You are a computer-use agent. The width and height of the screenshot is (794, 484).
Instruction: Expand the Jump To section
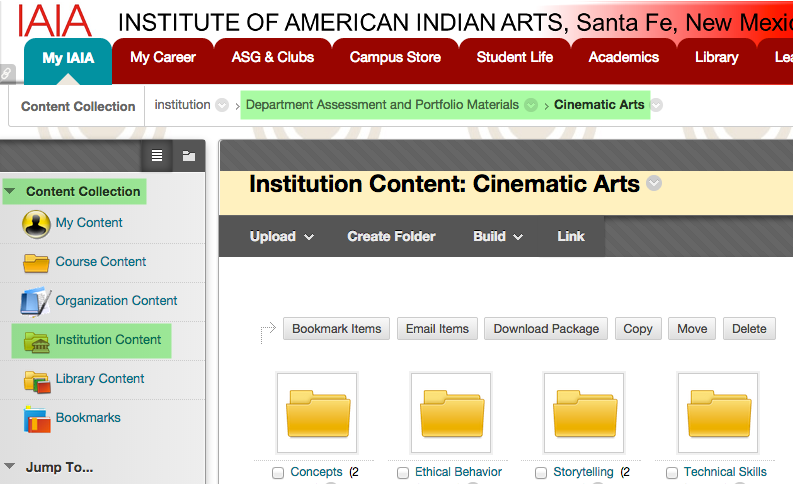tap(10, 466)
